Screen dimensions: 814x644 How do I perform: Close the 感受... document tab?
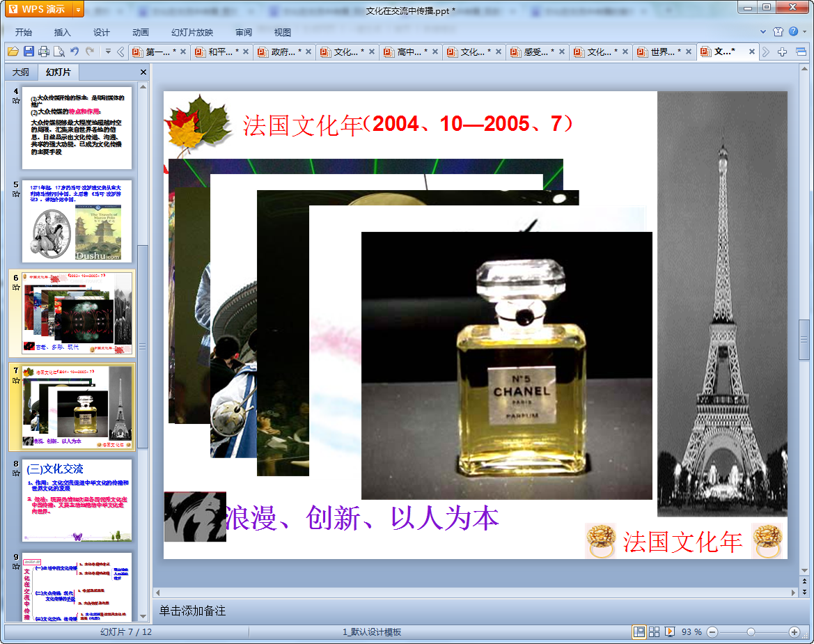click(x=562, y=52)
